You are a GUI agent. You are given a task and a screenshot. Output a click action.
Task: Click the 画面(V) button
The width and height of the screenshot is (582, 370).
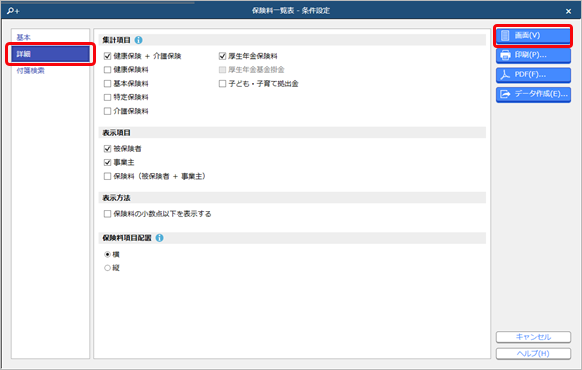[x=533, y=36]
